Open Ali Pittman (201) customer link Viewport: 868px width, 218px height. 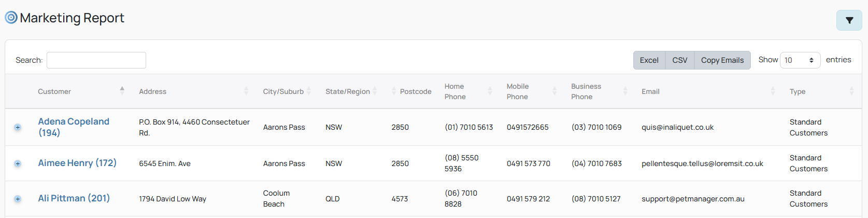click(74, 198)
